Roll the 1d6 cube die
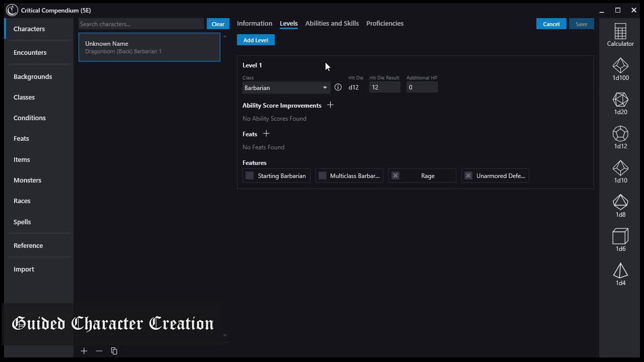The image size is (644, 362). [x=620, y=240]
